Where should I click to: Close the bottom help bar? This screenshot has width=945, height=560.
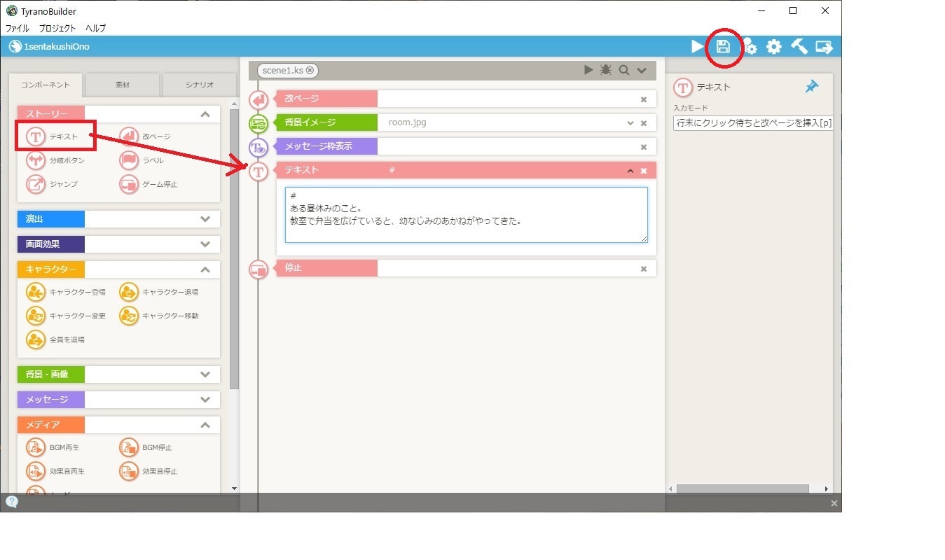(x=834, y=503)
